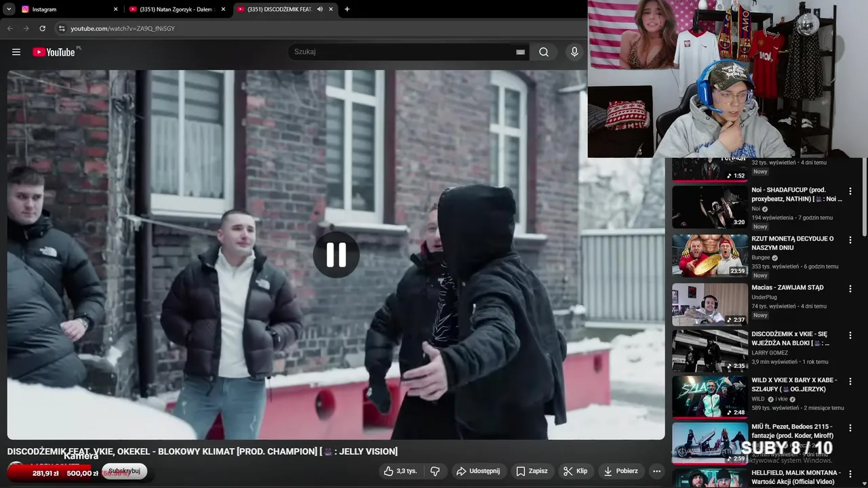Mute tab via the speaker icon on DISCODŻEMIK tab
The image size is (868, 488).
pyautogui.click(x=319, y=9)
